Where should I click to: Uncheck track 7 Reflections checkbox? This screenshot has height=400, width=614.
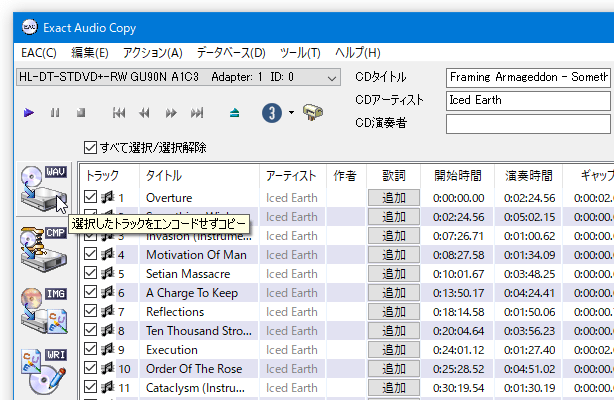click(x=90, y=311)
